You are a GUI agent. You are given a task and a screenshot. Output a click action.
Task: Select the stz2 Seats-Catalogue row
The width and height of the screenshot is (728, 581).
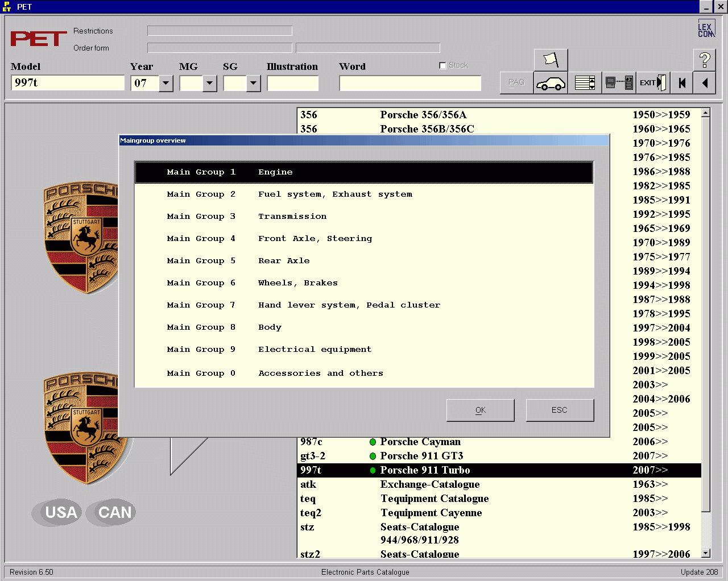[x=499, y=554]
